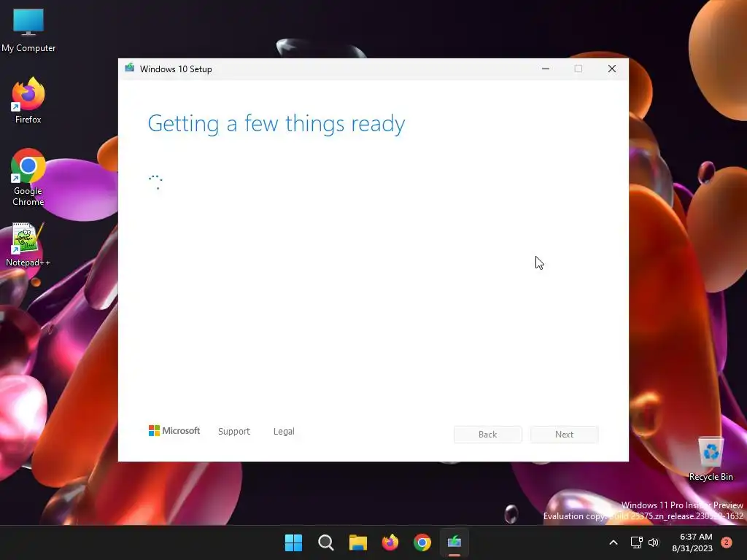
Task: Focus Windows 10 Setup taskbar icon
Action: [x=454, y=542]
